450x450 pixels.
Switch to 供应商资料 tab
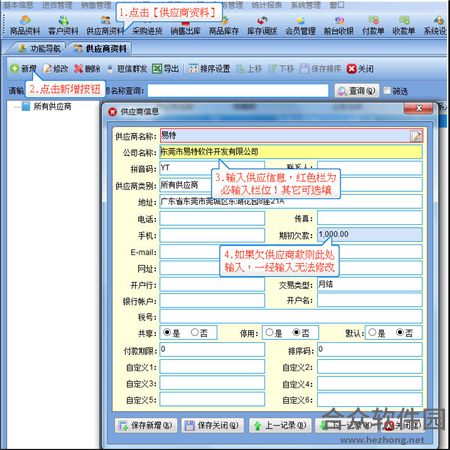click(x=100, y=49)
